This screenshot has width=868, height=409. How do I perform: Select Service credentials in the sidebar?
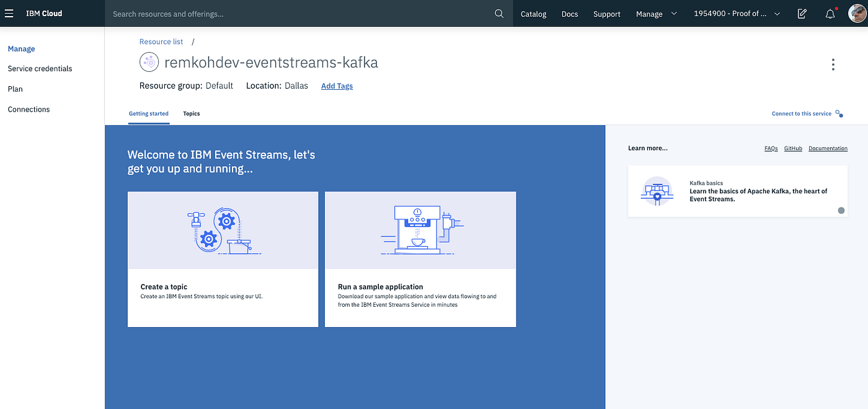pos(40,68)
